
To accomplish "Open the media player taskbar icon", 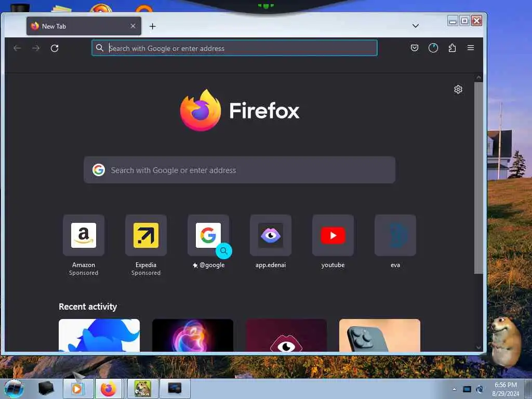I will pyautogui.click(x=78, y=389).
